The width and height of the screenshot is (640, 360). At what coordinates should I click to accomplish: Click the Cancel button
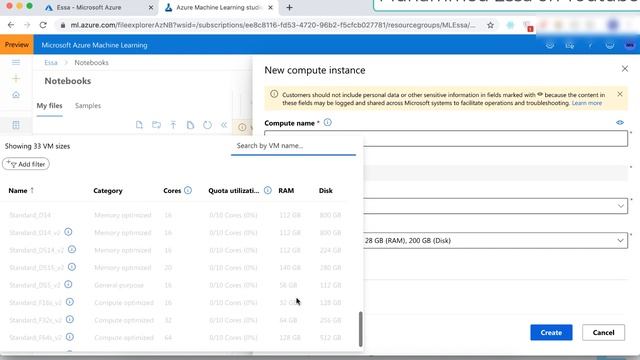click(x=603, y=333)
